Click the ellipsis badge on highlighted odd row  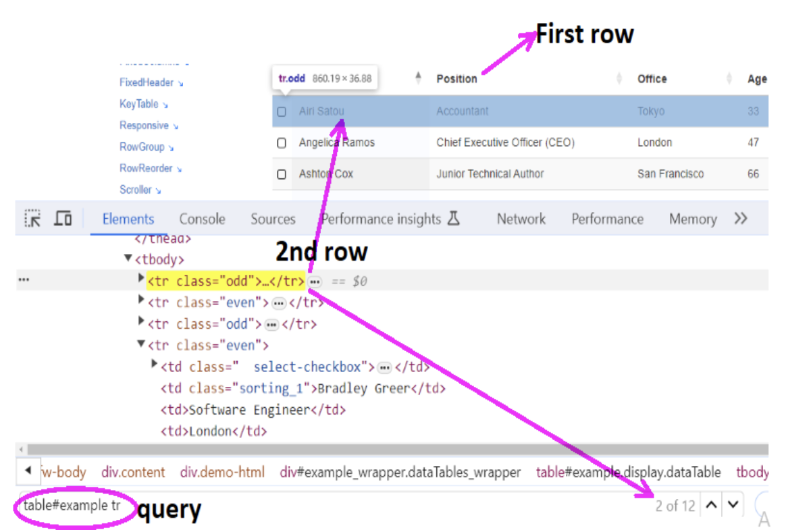coord(315,282)
